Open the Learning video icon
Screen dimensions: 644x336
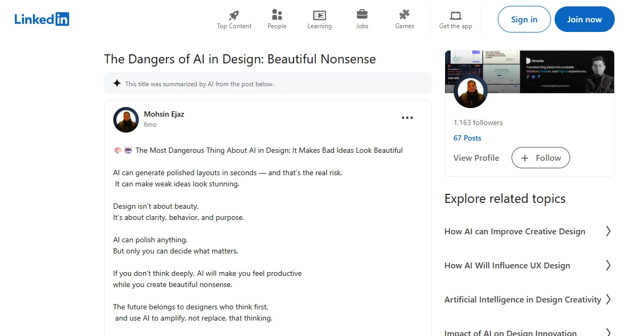319,15
